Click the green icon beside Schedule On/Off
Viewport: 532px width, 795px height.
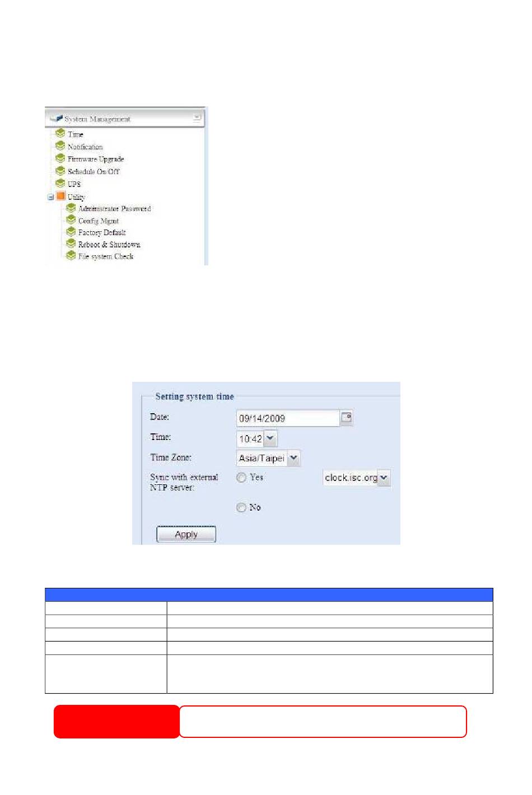(60, 171)
